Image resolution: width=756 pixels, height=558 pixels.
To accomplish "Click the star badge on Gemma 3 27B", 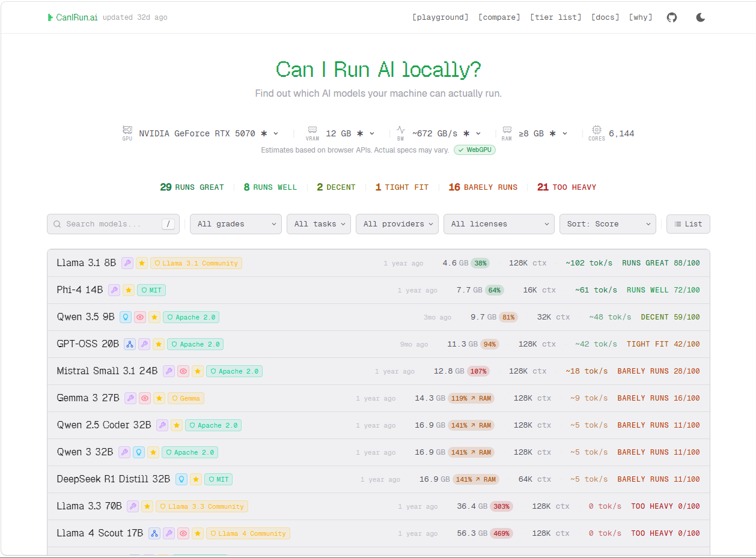I will (x=159, y=398).
